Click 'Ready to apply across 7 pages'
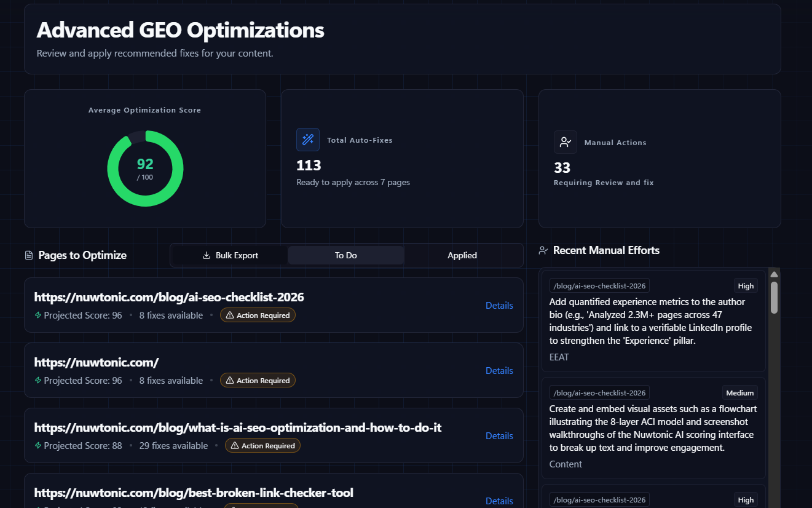 pos(353,182)
